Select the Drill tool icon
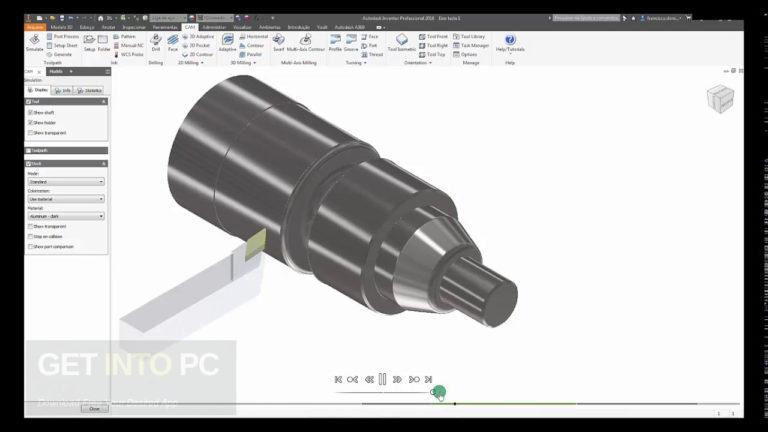 [156, 40]
